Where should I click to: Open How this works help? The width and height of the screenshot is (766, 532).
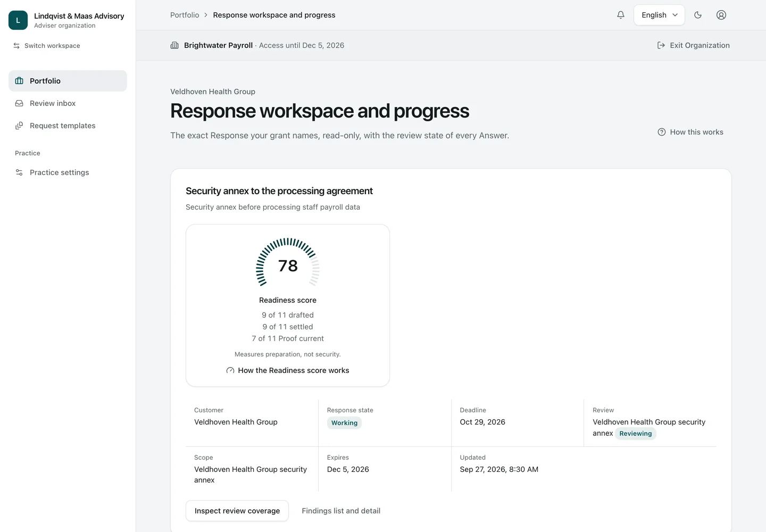690,132
